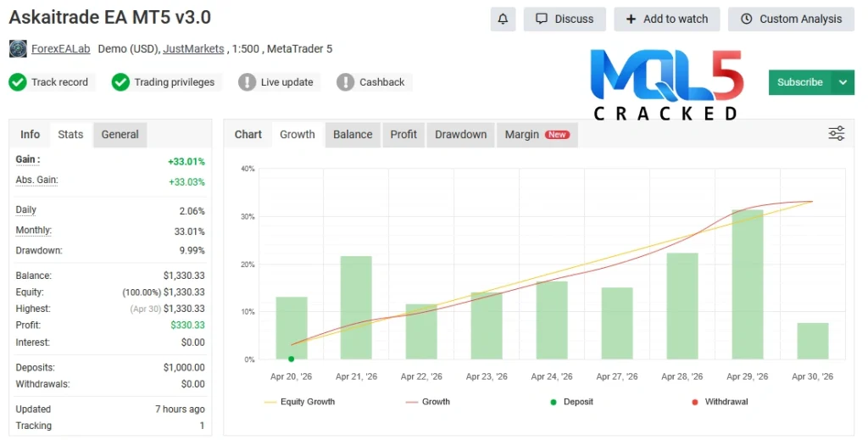Click the Apr 20 growth bar
The width and height of the screenshot is (868, 440).
tap(292, 328)
